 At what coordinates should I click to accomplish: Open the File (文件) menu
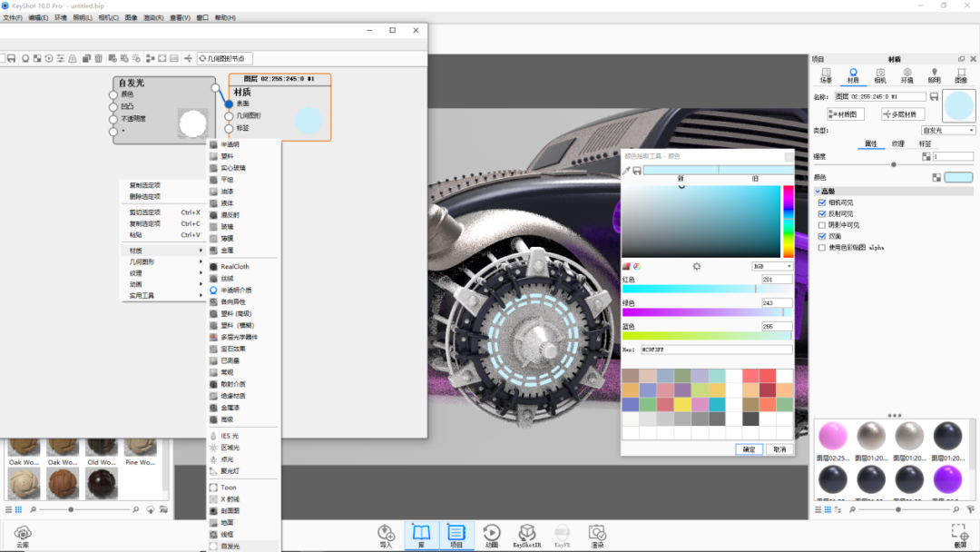(x=13, y=17)
